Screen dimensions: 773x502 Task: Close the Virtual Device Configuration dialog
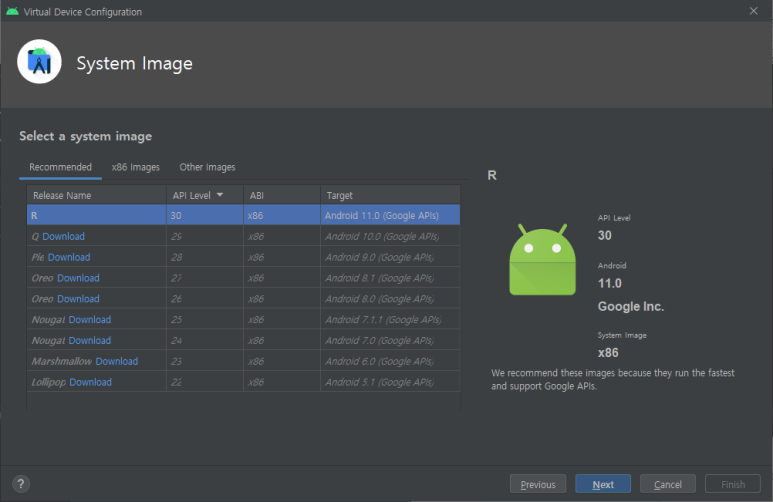tap(753, 11)
